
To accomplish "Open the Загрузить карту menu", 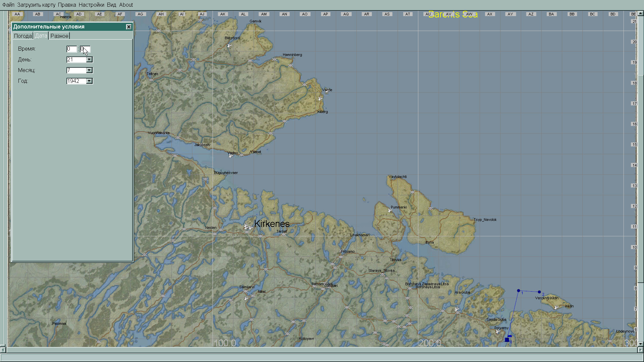I will click(x=36, y=5).
